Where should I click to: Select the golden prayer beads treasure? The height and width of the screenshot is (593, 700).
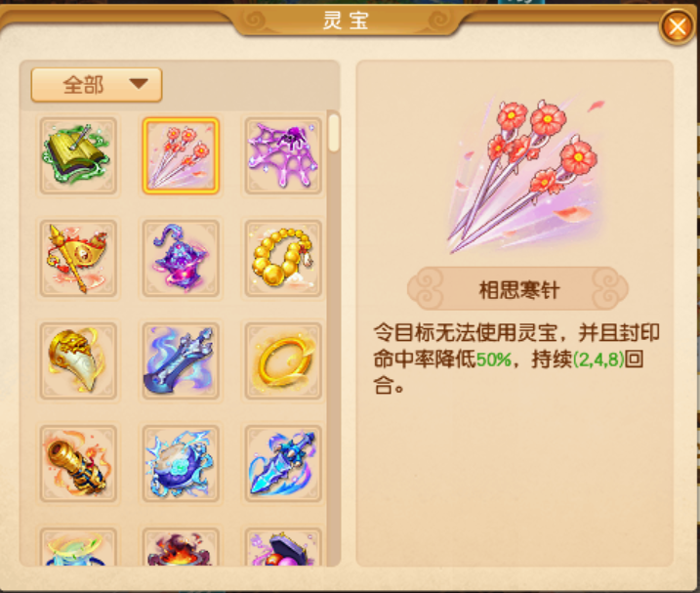283,258
